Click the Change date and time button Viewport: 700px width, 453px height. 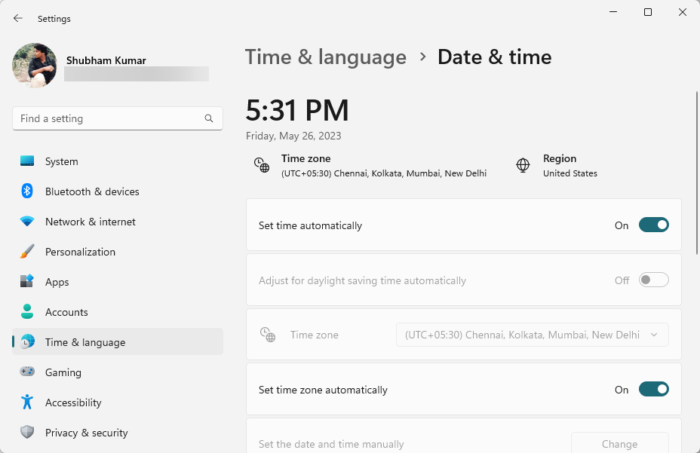pos(619,444)
